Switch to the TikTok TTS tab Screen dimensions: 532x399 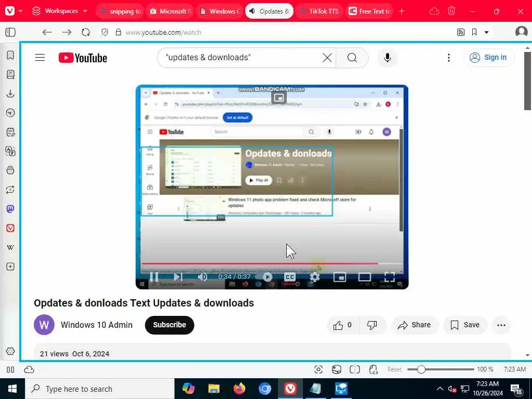pos(319,11)
